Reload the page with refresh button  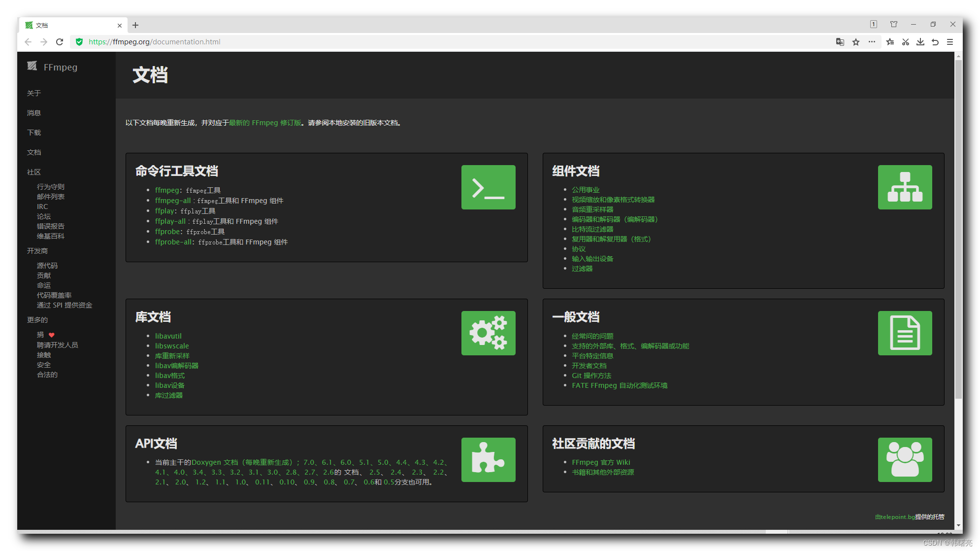click(x=60, y=42)
